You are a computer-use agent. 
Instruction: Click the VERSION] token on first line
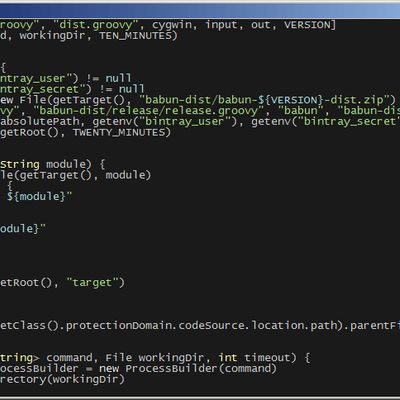click(310, 25)
